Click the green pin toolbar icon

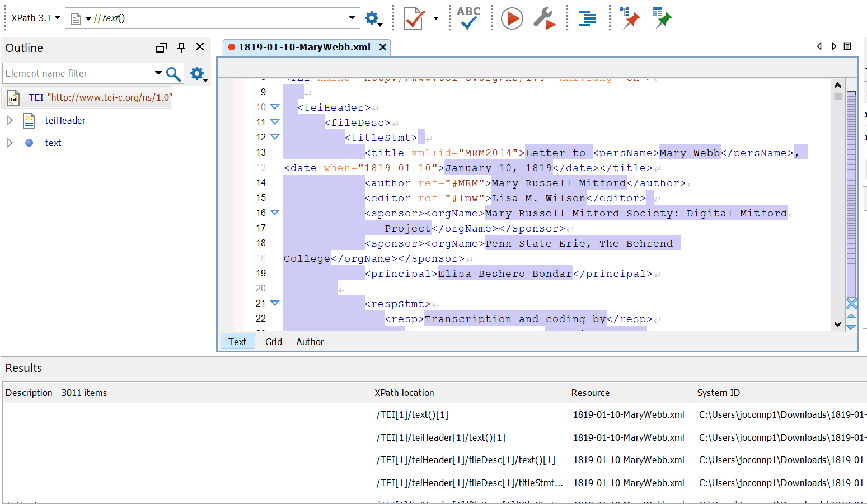(x=662, y=18)
